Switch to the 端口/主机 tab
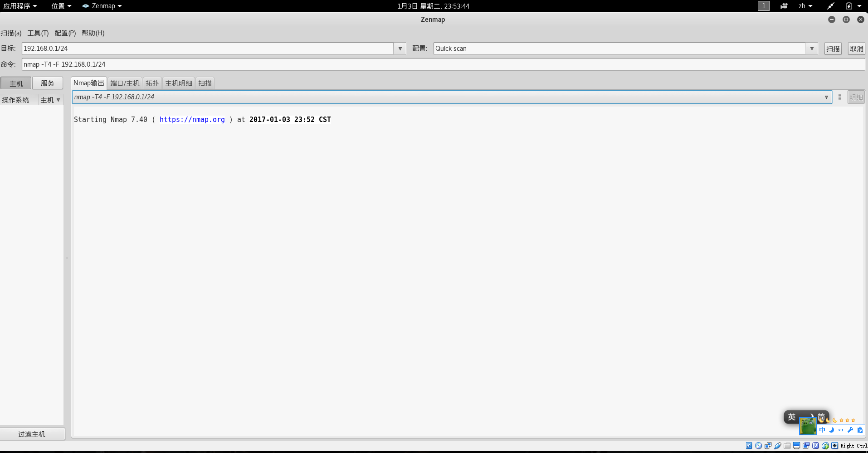Viewport: 868px width, 453px height. click(125, 83)
